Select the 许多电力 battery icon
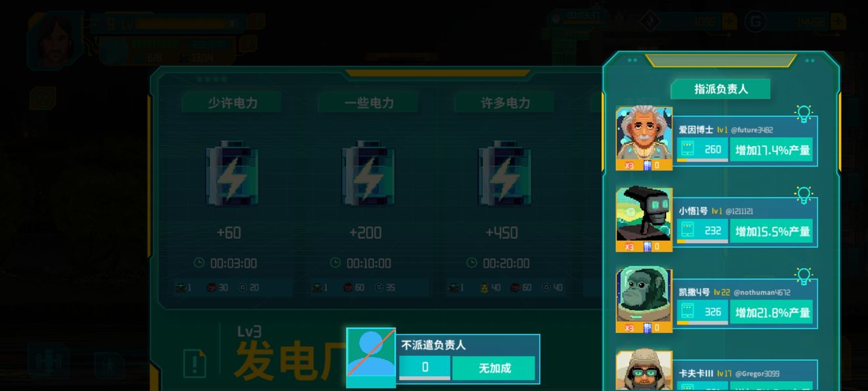Viewport: 868px width, 391px height. click(x=504, y=172)
